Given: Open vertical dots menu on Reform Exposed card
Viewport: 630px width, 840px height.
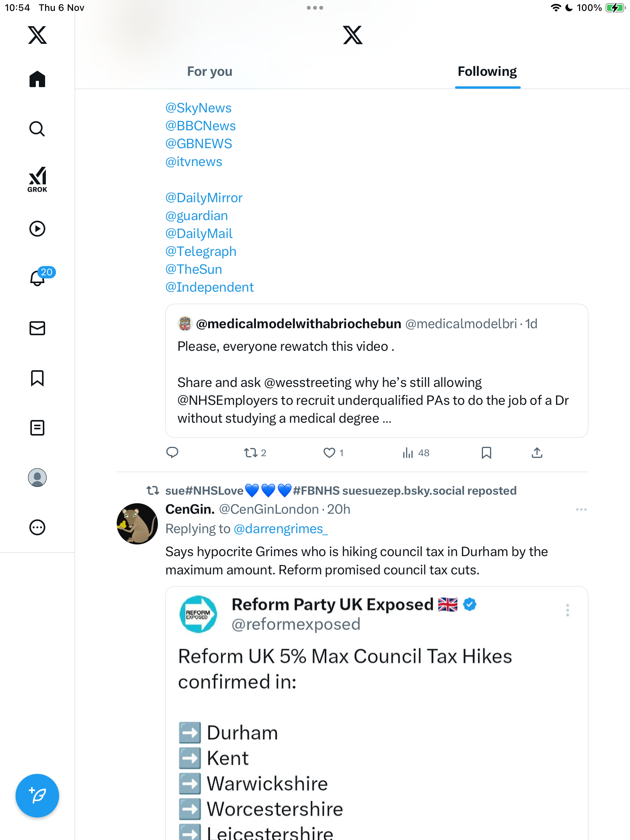Looking at the screenshot, I should click(568, 610).
